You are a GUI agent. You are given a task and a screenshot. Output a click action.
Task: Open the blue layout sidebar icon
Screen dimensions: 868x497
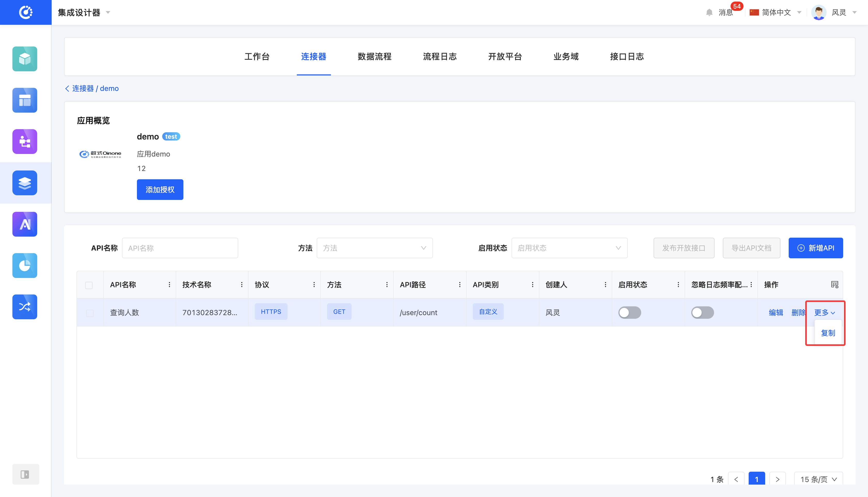point(25,100)
